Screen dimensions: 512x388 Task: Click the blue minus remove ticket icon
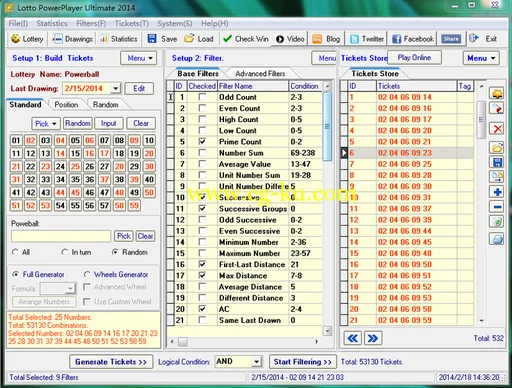[497, 207]
